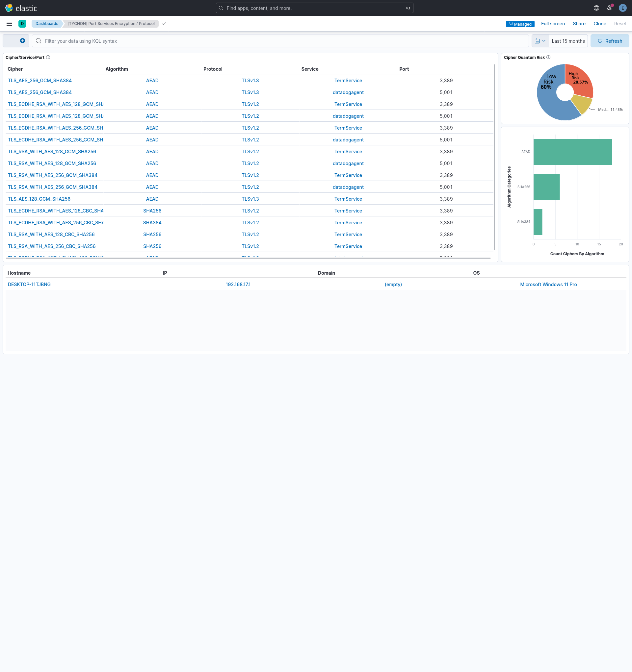632x672 pixels.
Task: Click the info icon beside Cipher Quantum Risk
Action: (548, 58)
